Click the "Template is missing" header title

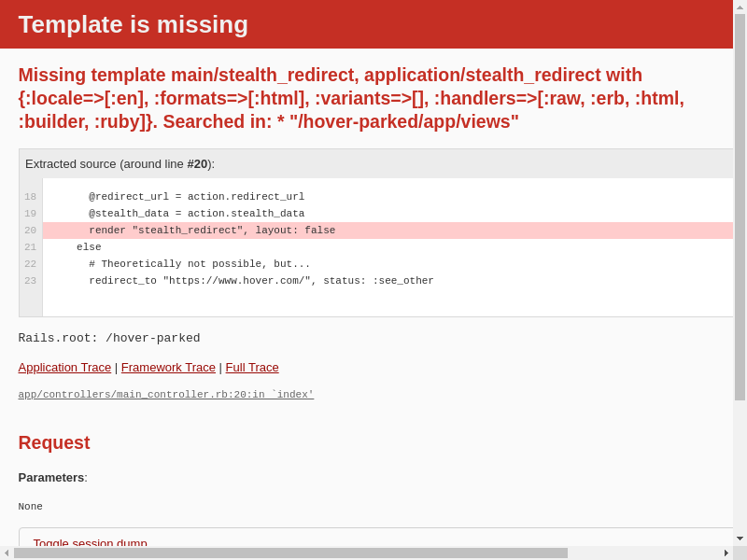[x=134, y=24]
